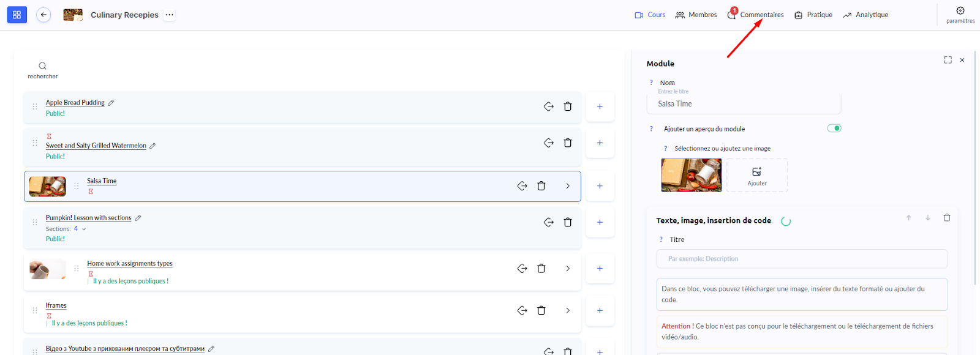Click the Nom input field with Salsa Time
This screenshot has width=980, height=355.
click(743, 104)
